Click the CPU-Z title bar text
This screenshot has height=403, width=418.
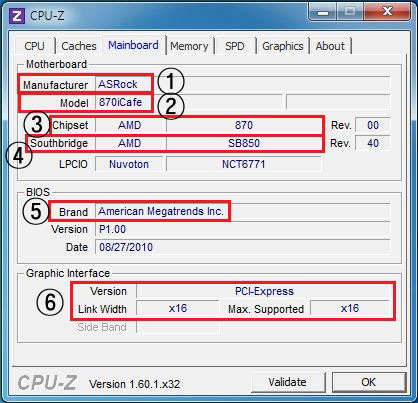point(47,16)
